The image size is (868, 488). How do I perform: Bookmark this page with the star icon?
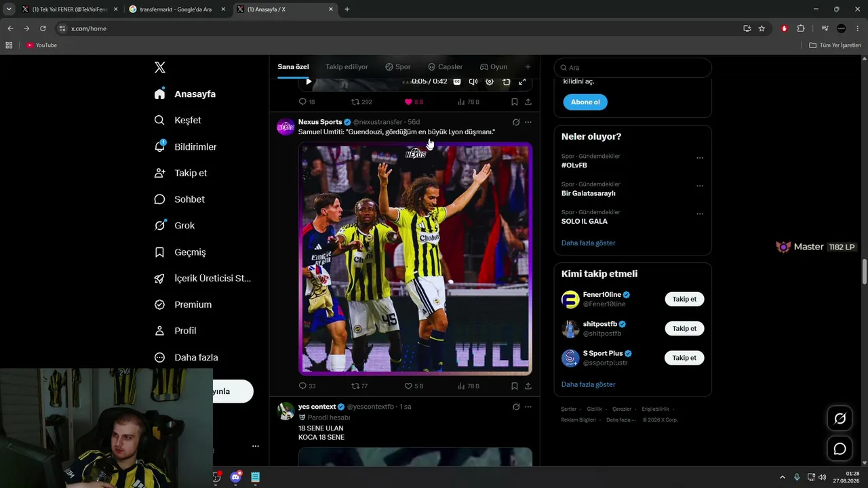762,28
